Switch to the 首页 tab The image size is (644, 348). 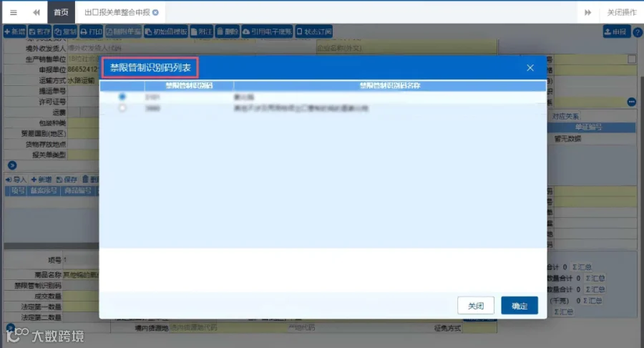[x=62, y=12]
